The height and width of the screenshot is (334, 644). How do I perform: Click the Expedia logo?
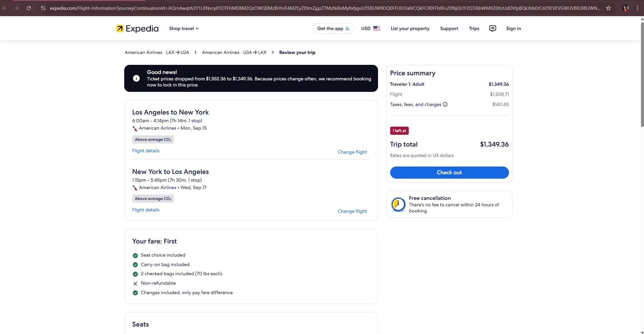click(x=137, y=29)
